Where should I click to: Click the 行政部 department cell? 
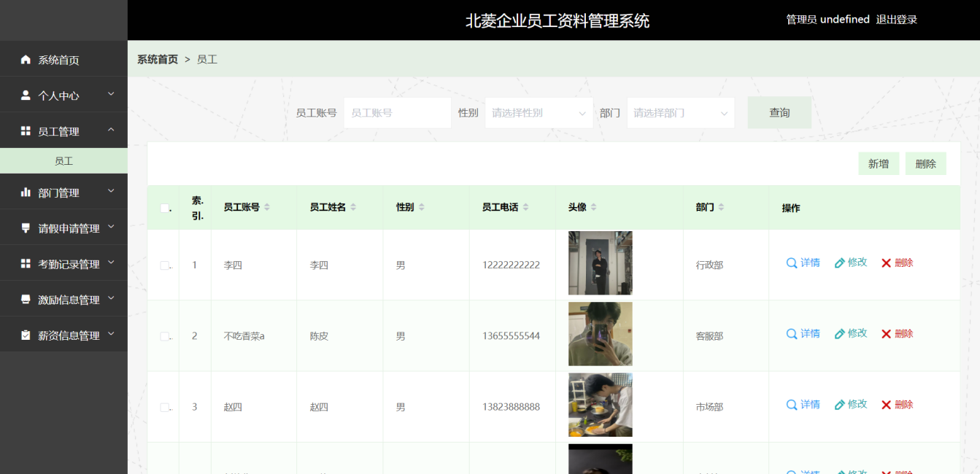point(709,265)
